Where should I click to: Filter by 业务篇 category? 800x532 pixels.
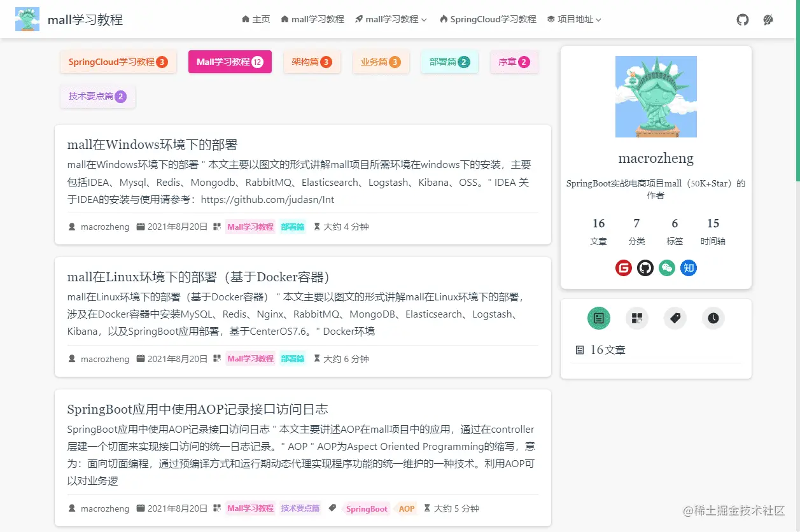(x=381, y=62)
